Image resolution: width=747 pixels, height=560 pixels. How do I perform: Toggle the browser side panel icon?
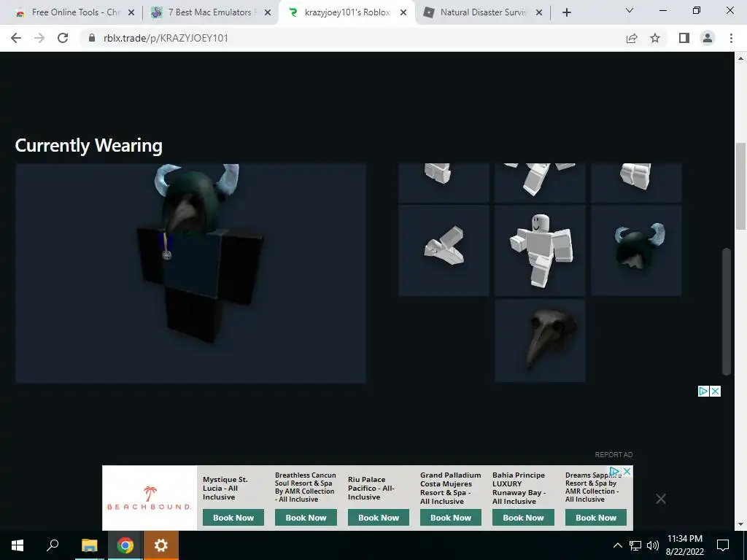tap(684, 38)
